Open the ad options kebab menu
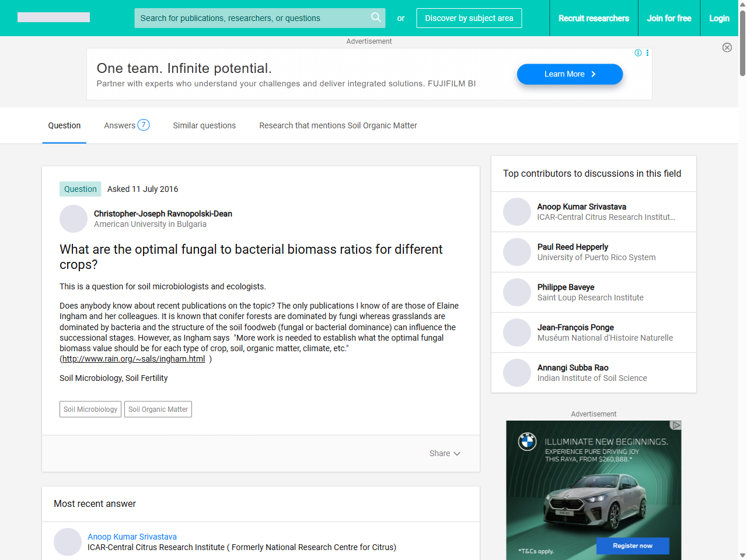 coord(647,53)
